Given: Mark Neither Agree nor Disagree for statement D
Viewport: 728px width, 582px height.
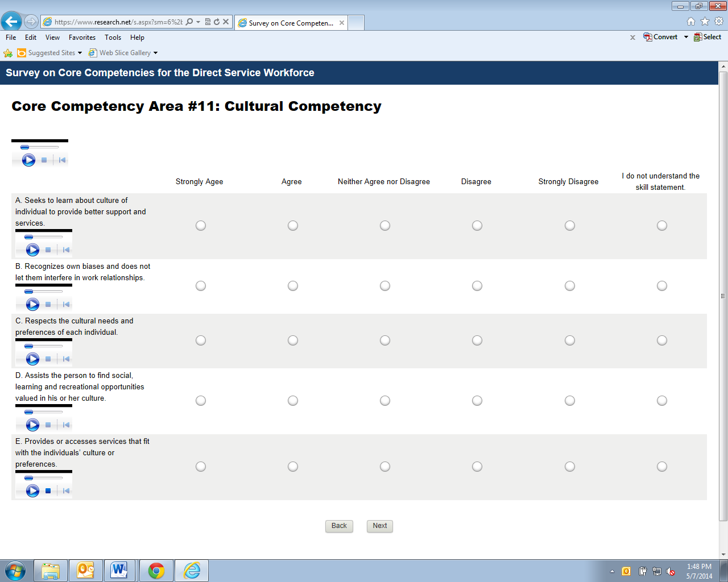Looking at the screenshot, I should coord(385,401).
